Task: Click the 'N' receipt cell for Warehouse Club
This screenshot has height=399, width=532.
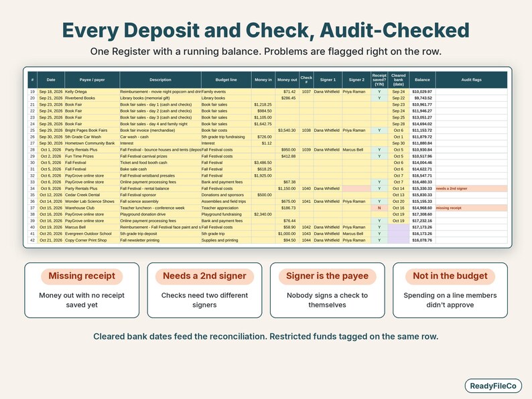Action: click(x=379, y=208)
